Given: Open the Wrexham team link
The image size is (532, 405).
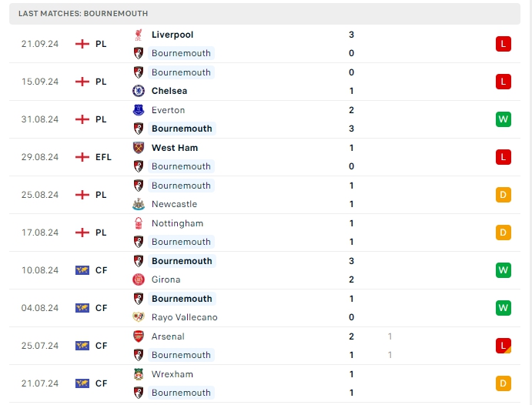Looking at the screenshot, I should [x=172, y=374].
